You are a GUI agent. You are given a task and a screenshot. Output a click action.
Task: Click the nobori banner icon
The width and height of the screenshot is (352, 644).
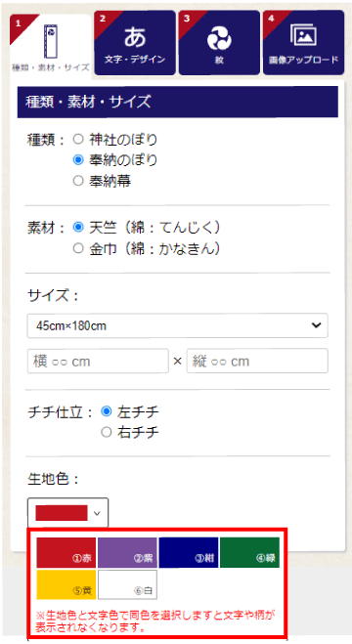point(51,41)
